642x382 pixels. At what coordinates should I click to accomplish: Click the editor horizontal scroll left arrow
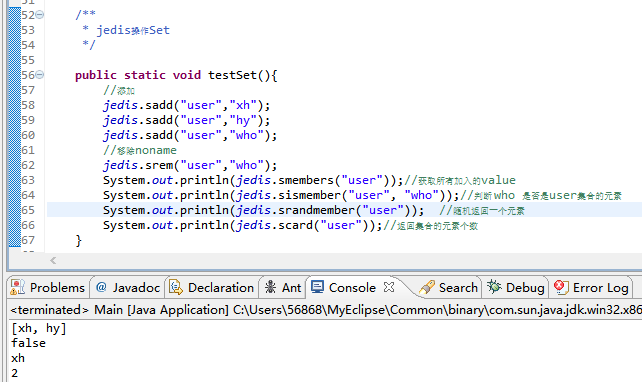click(x=53, y=260)
